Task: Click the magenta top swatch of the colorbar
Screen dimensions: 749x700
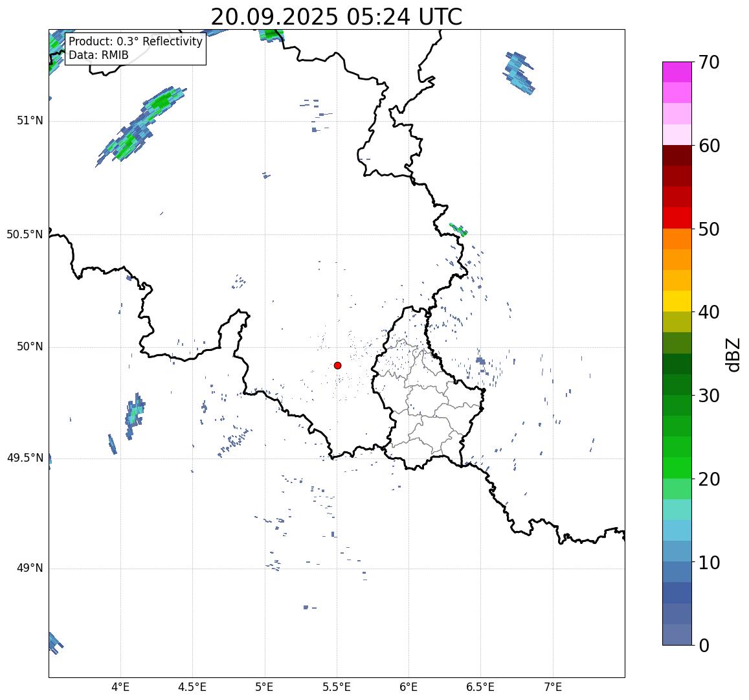Action: tap(677, 72)
